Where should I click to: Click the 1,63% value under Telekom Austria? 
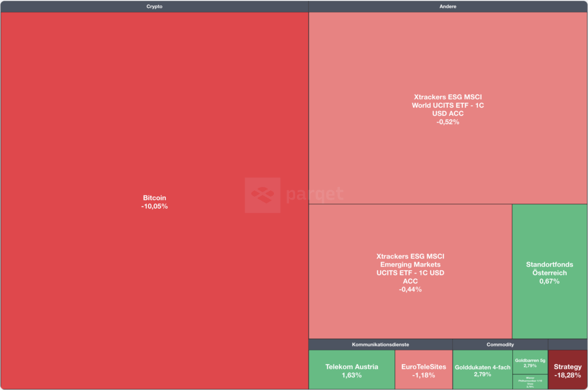pos(351,375)
